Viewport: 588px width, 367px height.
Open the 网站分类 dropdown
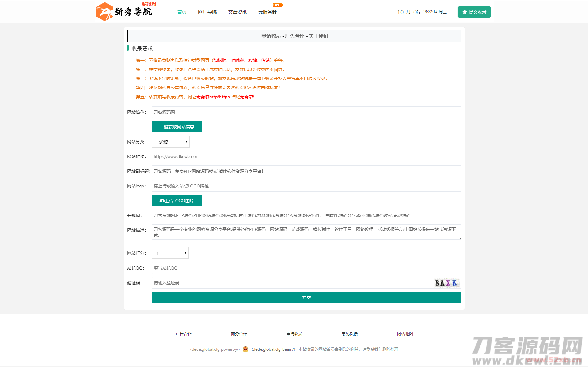click(x=171, y=142)
